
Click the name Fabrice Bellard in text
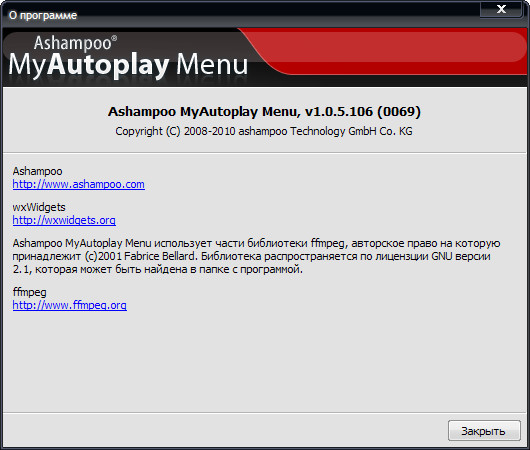coord(160,256)
